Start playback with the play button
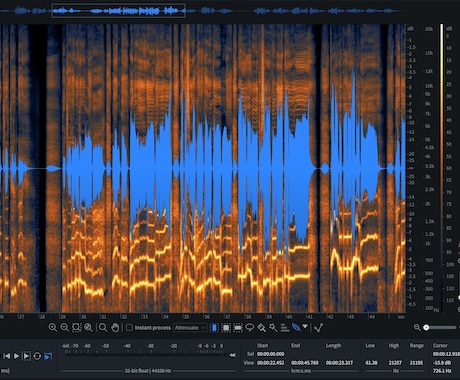Screen dimensions: 460x380 click(16, 356)
